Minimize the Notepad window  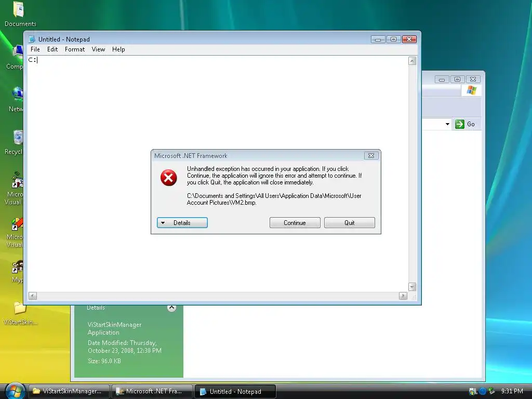pos(378,39)
